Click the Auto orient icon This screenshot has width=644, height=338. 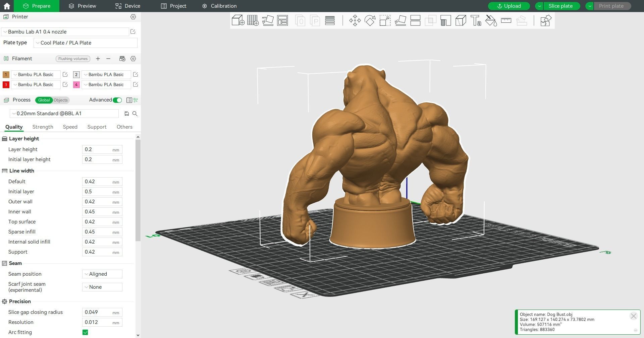click(268, 20)
